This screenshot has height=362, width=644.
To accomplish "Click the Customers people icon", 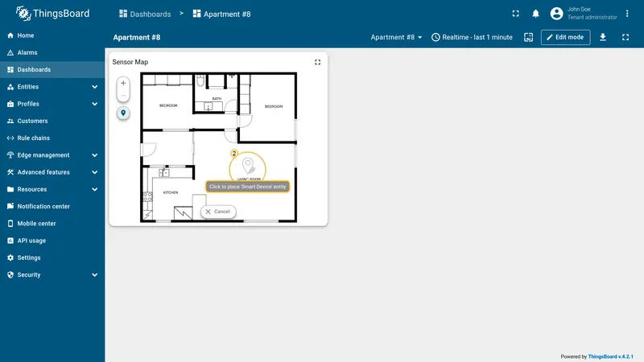I will click(x=10, y=121).
